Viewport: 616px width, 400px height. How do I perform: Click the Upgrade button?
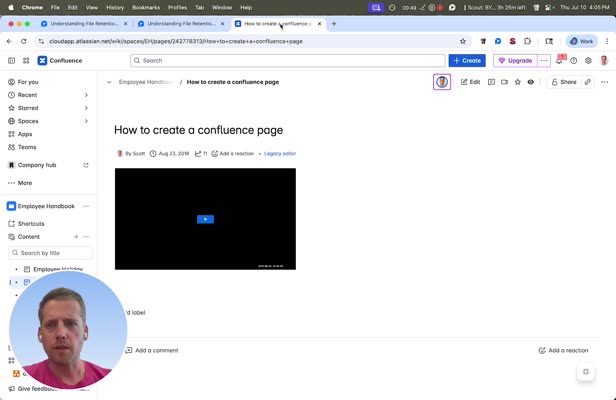(515, 61)
